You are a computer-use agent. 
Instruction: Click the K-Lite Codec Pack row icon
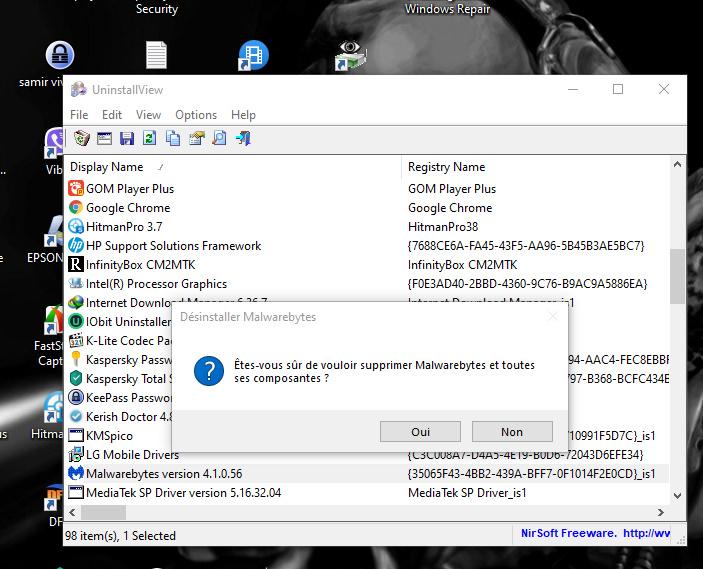[76, 340]
